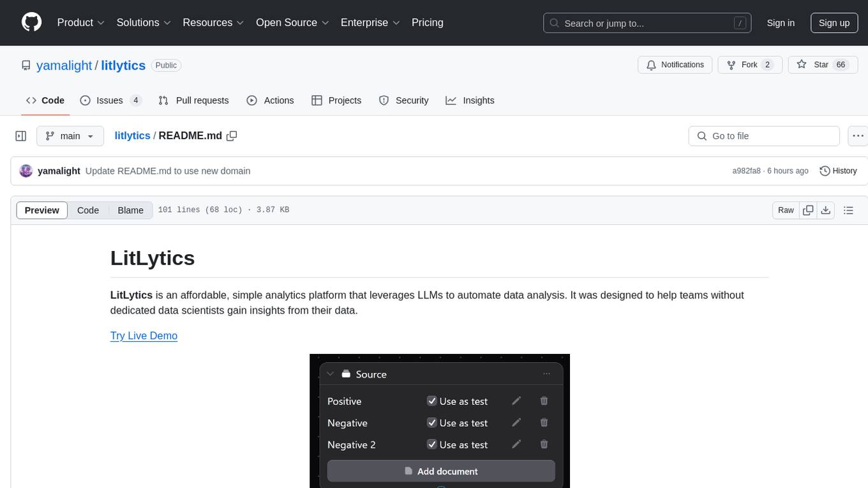Click the yamalight author avatar
868x488 pixels.
[26, 171]
